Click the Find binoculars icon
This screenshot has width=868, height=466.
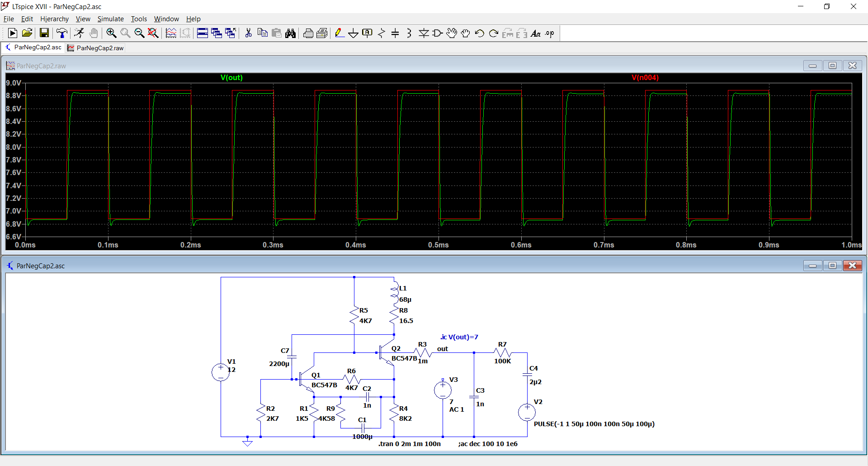(290, 33)
